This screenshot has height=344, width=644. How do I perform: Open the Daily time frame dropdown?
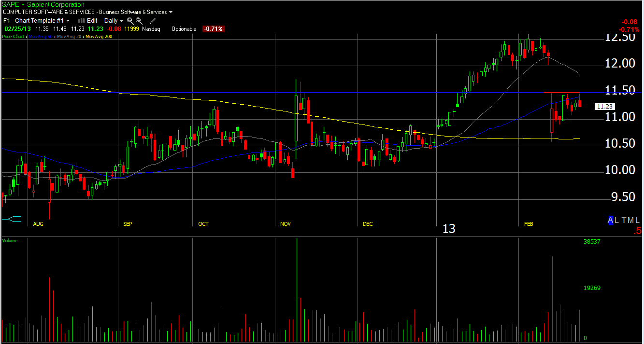[x=114, y=21]
